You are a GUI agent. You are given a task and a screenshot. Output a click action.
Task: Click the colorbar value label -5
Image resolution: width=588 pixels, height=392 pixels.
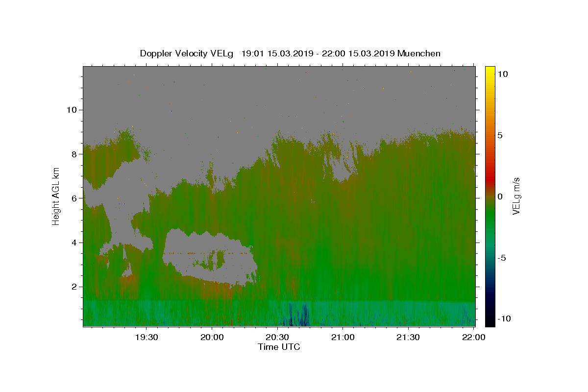point(502,258)
